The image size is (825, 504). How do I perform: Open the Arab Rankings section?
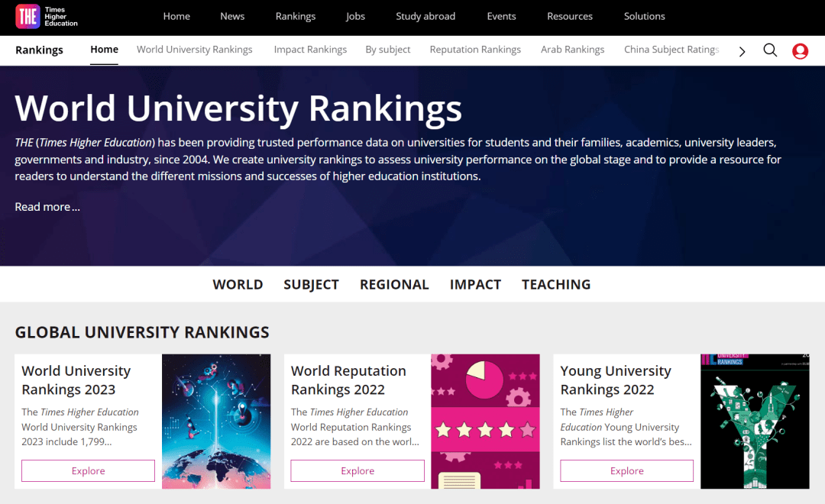[x=573, y=50]
